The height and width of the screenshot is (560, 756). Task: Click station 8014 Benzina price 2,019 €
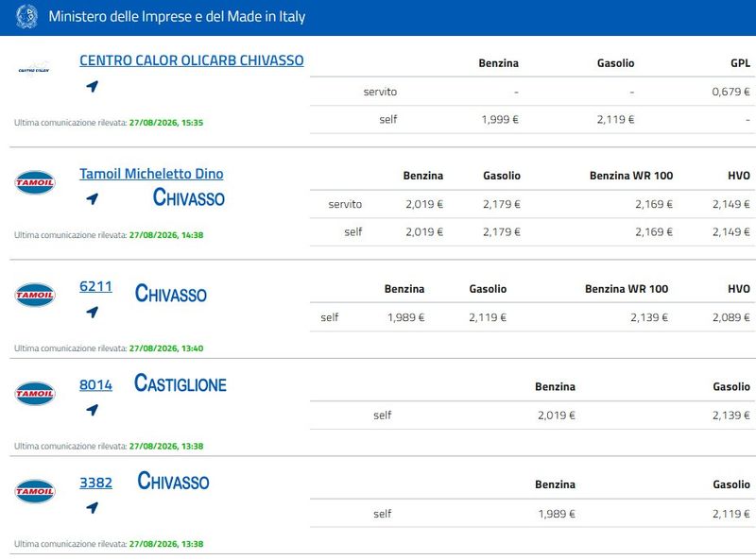pos(557,416)
